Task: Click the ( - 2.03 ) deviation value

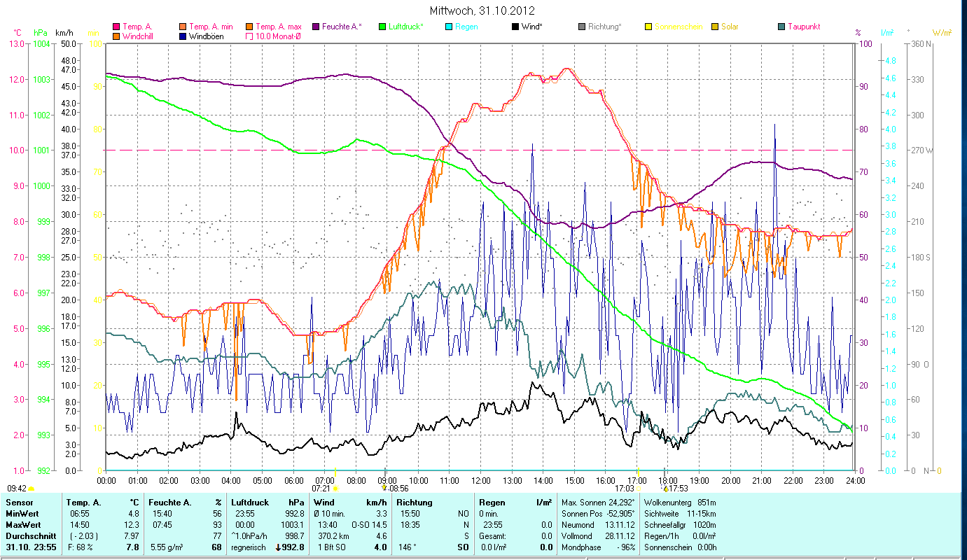Action: (x=83, y=536)
